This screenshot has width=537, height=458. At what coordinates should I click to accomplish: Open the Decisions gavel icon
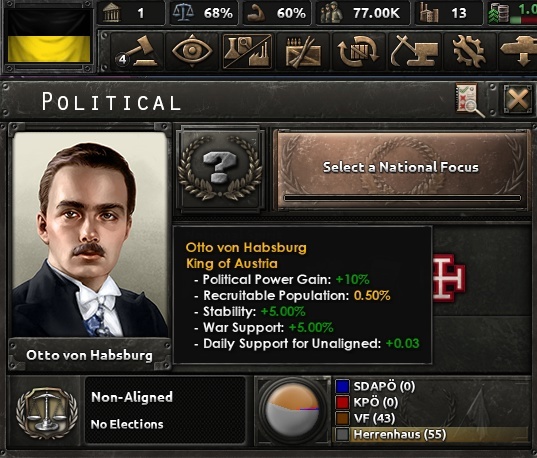(137, 51)
